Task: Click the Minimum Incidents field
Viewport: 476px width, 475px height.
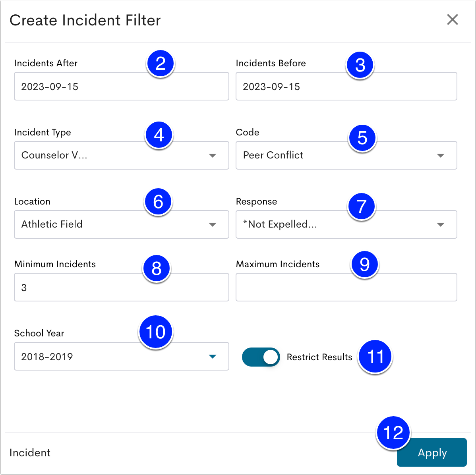Action: pos(122,287)
